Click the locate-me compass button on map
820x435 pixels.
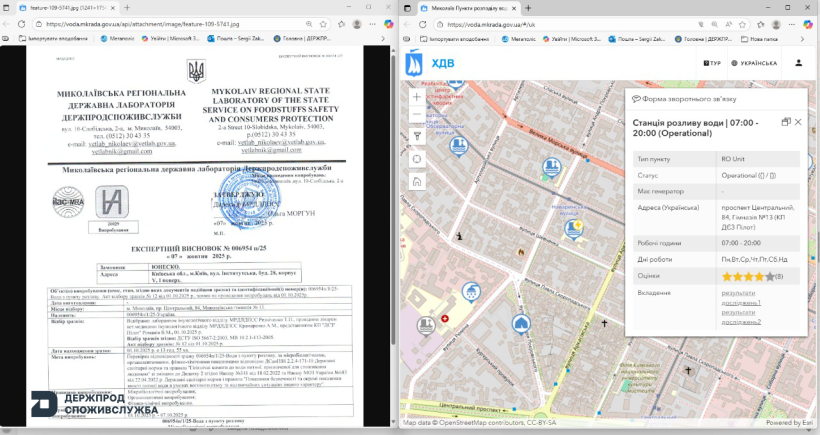[417, 158]
